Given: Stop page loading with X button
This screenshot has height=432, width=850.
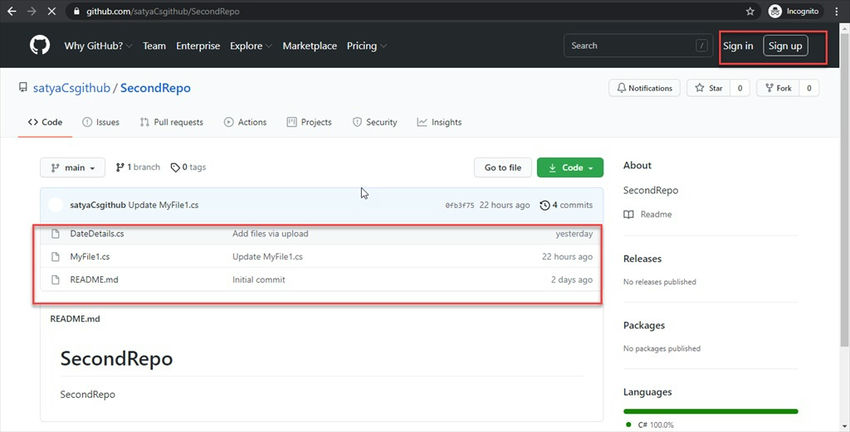Looking at the screenshot, I should click(51, 11).
